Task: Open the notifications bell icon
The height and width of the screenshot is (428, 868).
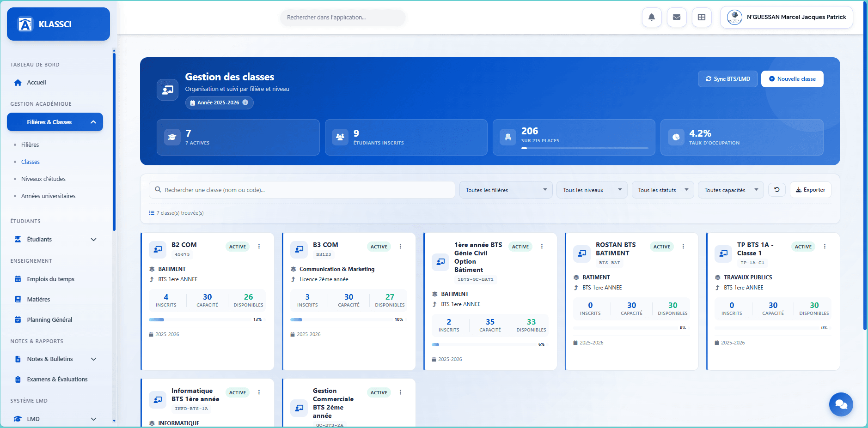Action: pos(652,17)
